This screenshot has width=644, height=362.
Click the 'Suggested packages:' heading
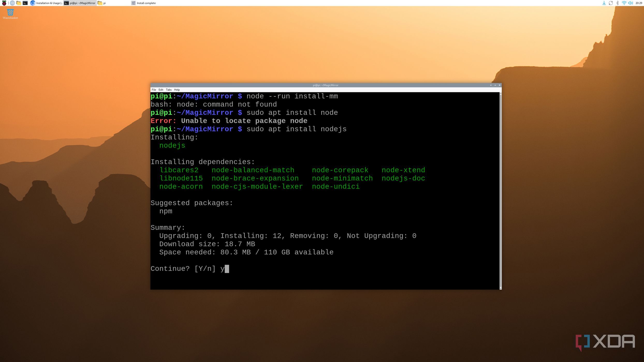pos(192,203)
